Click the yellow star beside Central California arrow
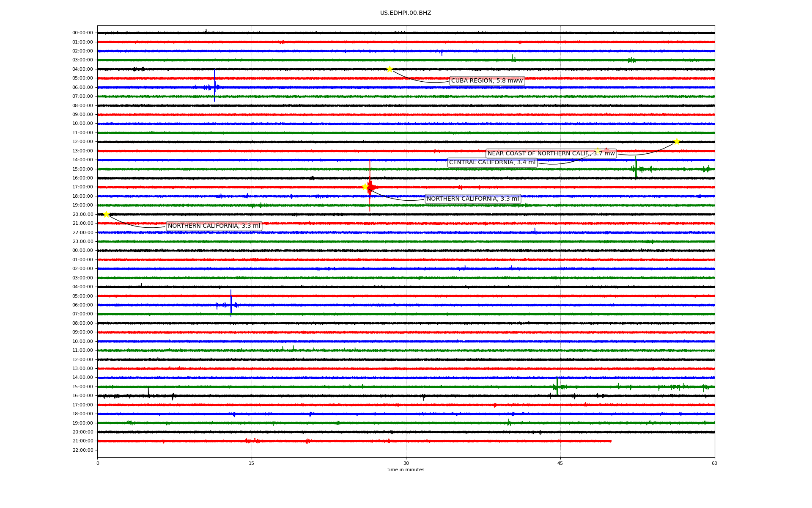Screen dimensions: 812x508 [x=598, y=151]
